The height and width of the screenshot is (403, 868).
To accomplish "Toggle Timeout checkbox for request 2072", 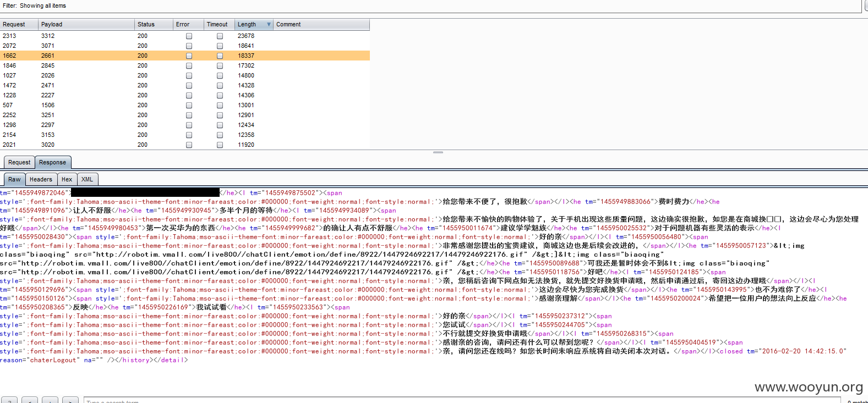I will [x=220, y=46].
